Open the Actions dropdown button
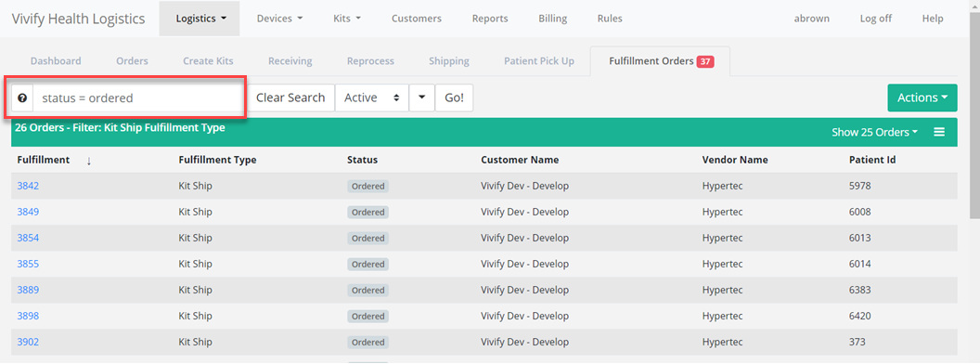 pyautogui.click(x=922, y=97)
